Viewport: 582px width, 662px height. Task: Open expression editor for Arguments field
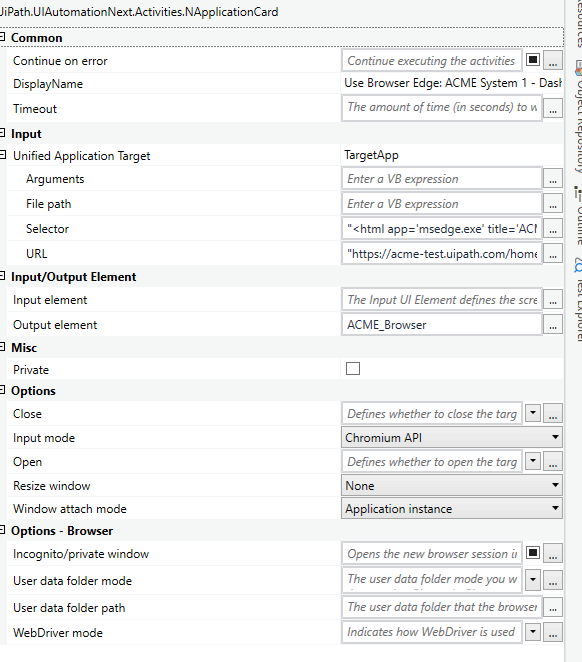click(x=553, y=179)
